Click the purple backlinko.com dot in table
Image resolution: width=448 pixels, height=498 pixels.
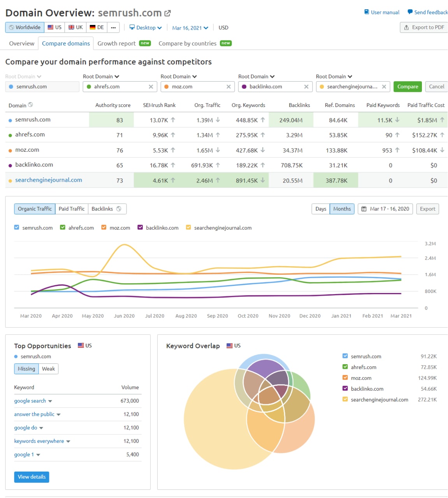click(x=10, y=166)
